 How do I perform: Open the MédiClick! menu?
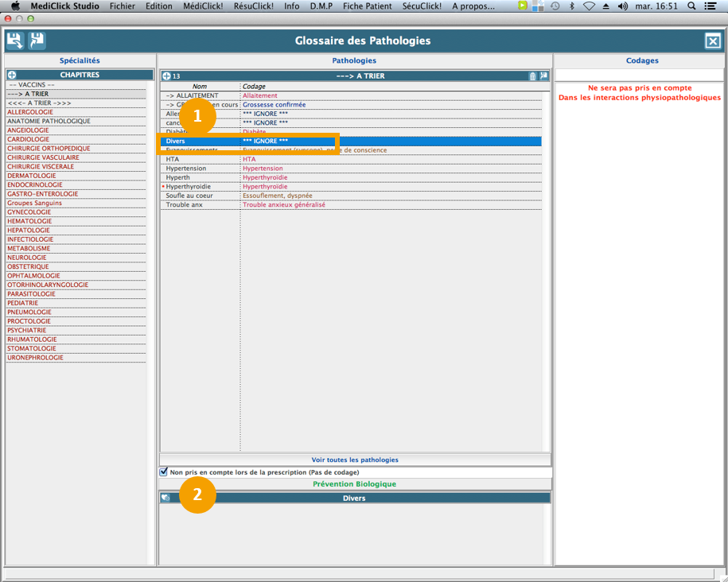click(203, 6)
